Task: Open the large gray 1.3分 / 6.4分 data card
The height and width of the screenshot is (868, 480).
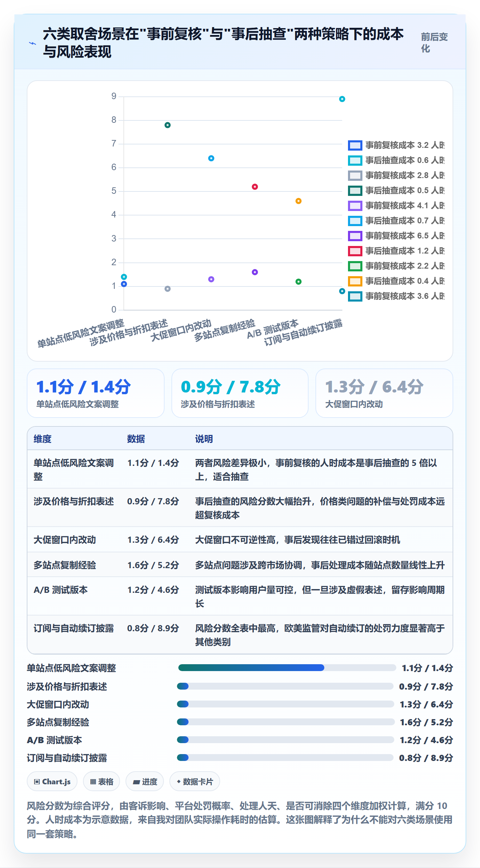Action: point(384,393)
